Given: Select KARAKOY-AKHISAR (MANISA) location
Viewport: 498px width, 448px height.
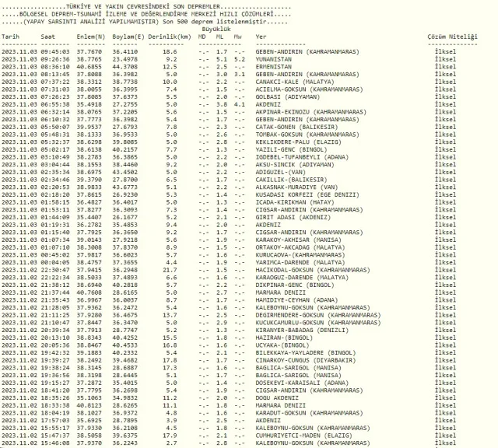Looking at the screenshot, I should [299, 240].
